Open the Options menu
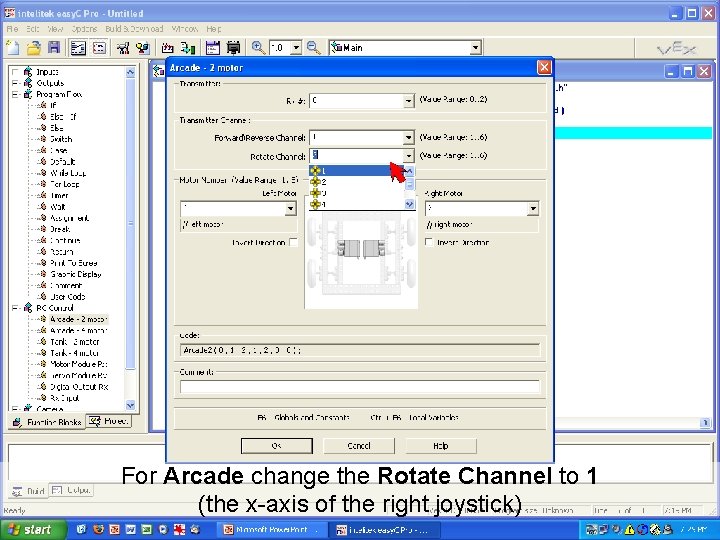Viewport: 720px width, 540px height. pyautogui.click(x=84, y=28)
